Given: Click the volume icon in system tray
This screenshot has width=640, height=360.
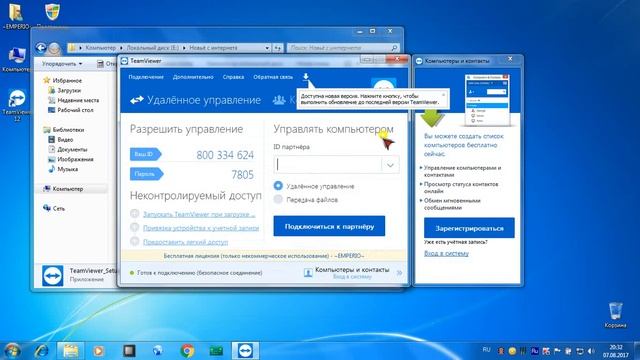Looking at the screenshot, I should [591, 351].
